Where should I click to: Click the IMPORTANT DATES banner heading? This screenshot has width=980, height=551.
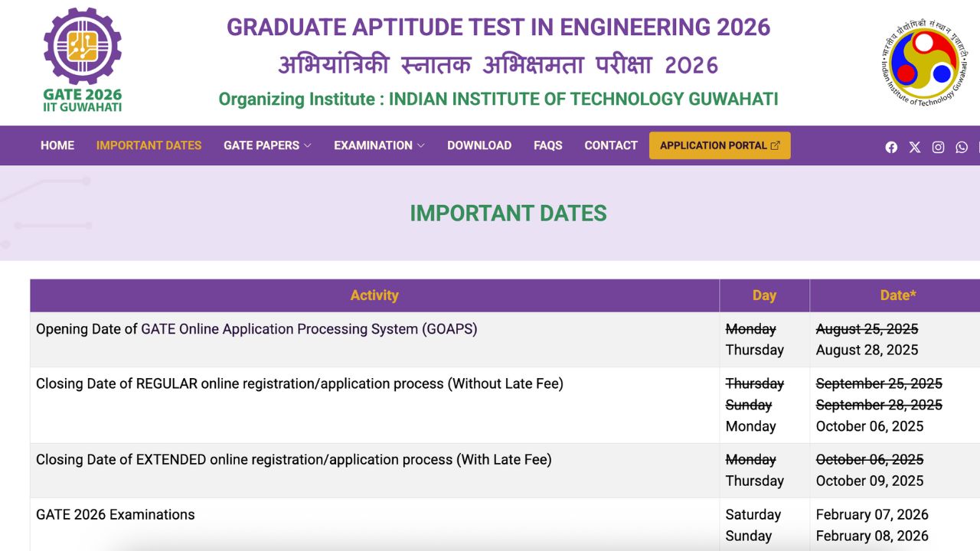(x=508, y=214)
